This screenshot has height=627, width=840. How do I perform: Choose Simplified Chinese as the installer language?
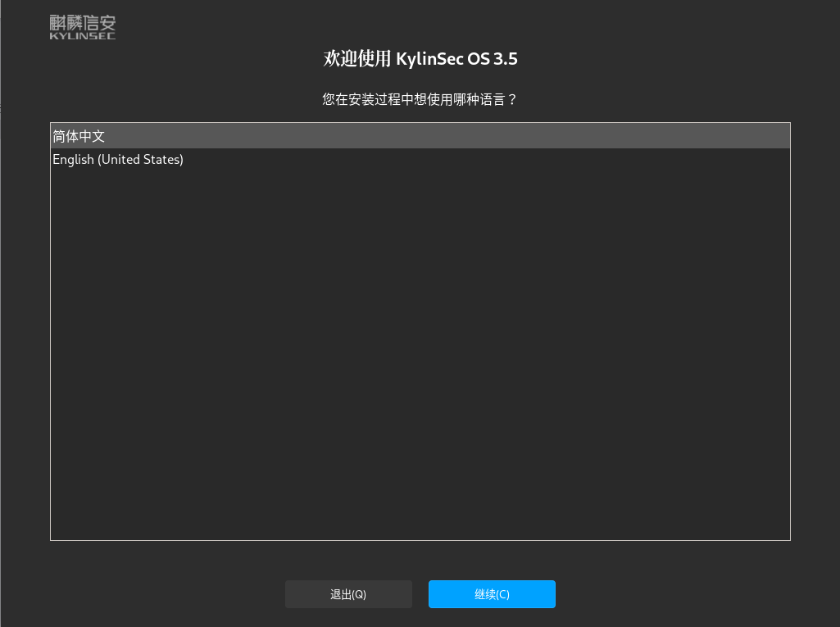click(x=79, y=136)
